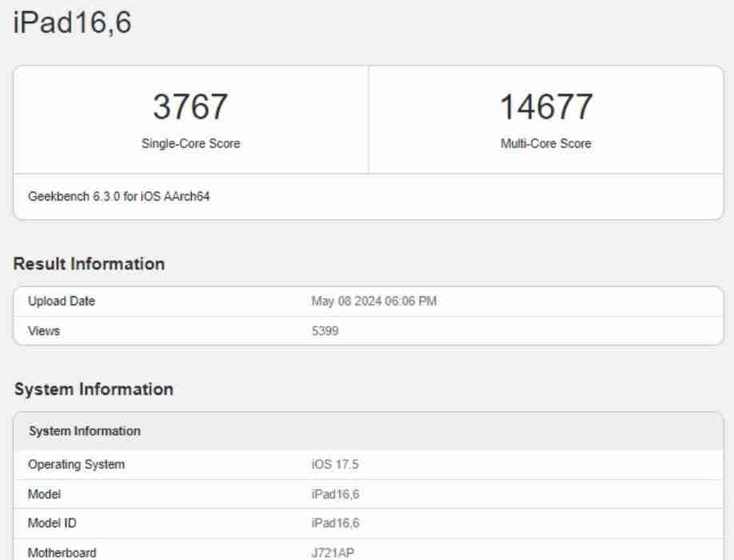Click the Model row label
Screen dimensions: 734x560
coord(45,494)
